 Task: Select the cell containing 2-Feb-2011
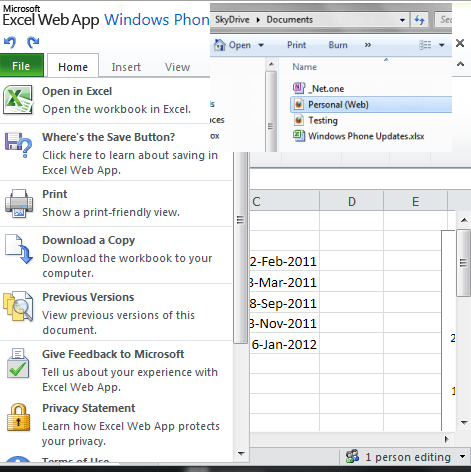click(284, 261)
